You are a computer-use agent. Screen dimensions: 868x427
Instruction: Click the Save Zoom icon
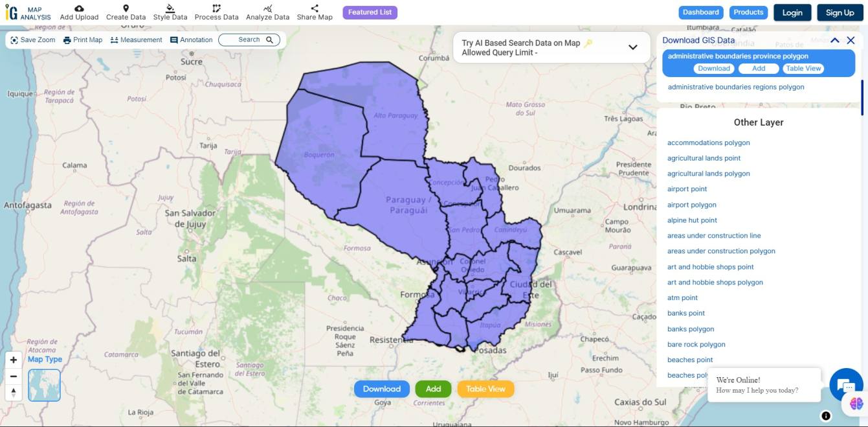pos(14,40)
